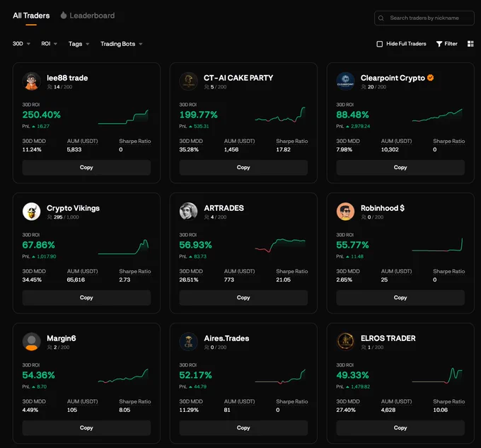Copy the Robinhood $ trader
This screenshot has height=448, width=481.
coord(400,298)
